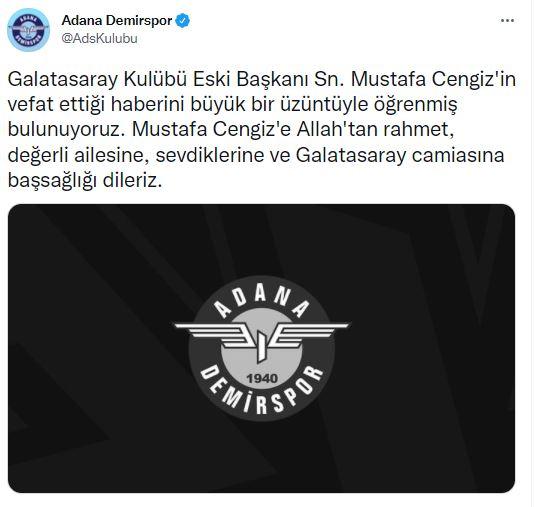Screen dimensions: 534x507
Task: Click the closing words başsağlığı dileriz
Action: click(85, 181)
